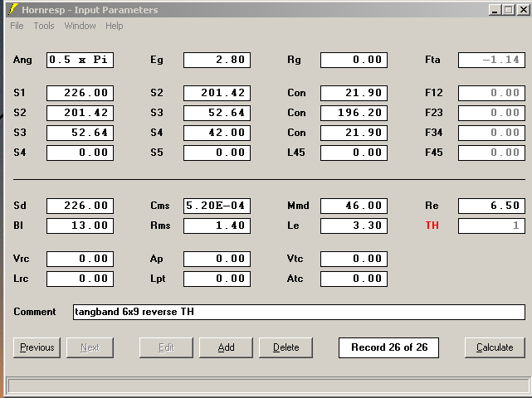532x398 pixels.
Task: Select the Con field showing 196.20
Action: click(x=354, y=113)
